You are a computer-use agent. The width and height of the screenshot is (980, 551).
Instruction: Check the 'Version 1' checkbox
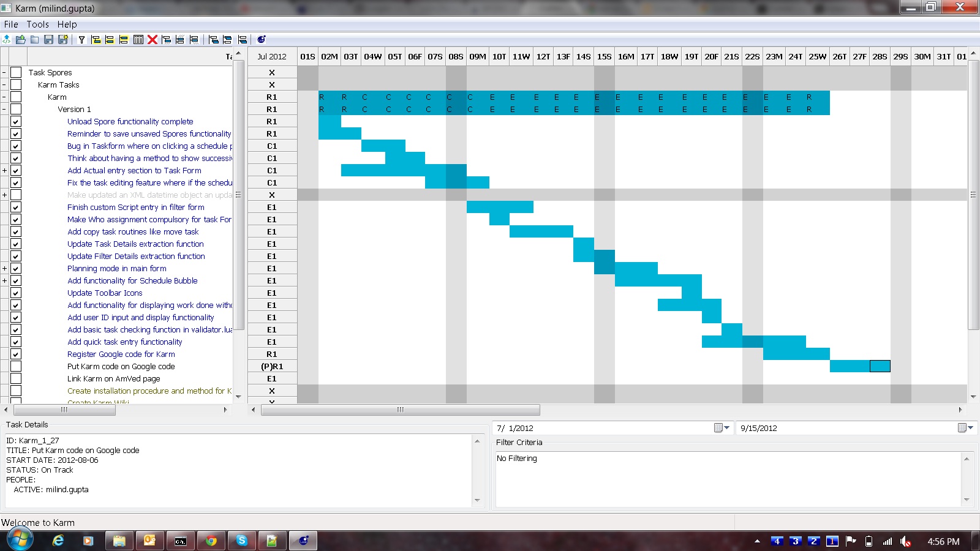click(16, 109)
